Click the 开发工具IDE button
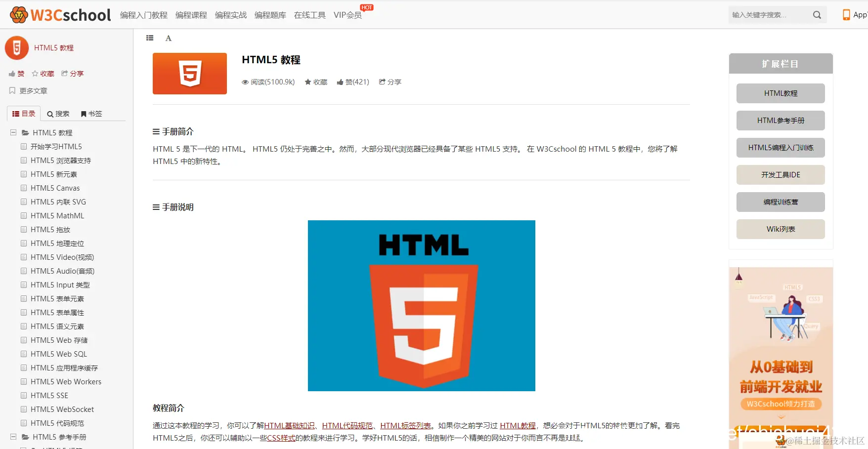The width and height of the screenshot is (868, 449). click(781, 175)
